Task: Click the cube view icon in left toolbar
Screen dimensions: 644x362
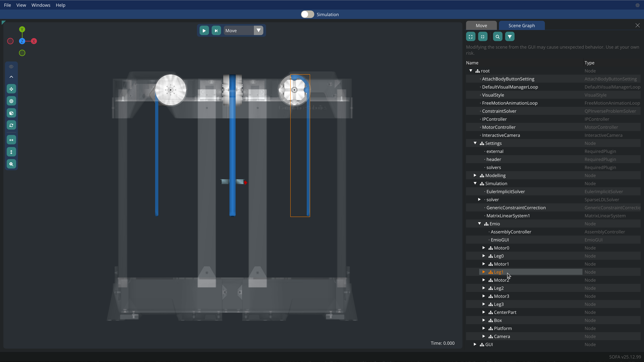Action: pyautogui.click(x=11, y=113)
